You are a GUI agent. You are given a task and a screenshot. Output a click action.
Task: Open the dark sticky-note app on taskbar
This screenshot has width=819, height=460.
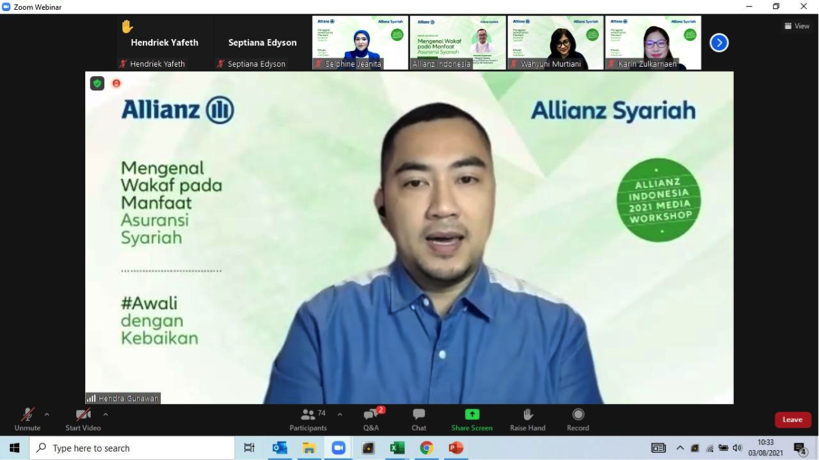368,448
